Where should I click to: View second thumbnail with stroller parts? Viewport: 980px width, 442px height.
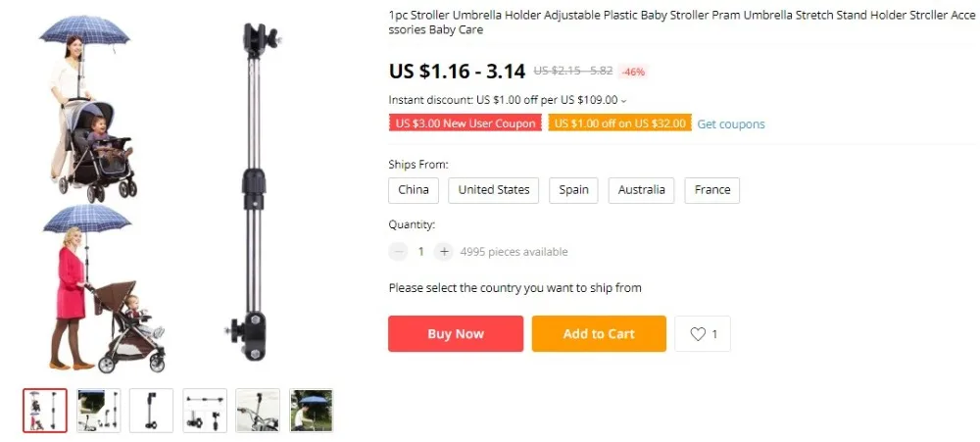coord(98,410)
